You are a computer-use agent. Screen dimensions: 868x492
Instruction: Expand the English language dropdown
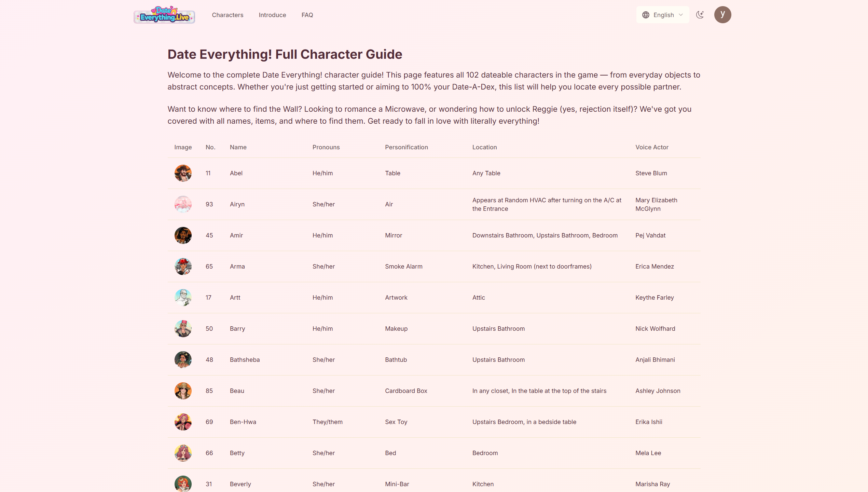pyautogui.click(x=662, y=15)
